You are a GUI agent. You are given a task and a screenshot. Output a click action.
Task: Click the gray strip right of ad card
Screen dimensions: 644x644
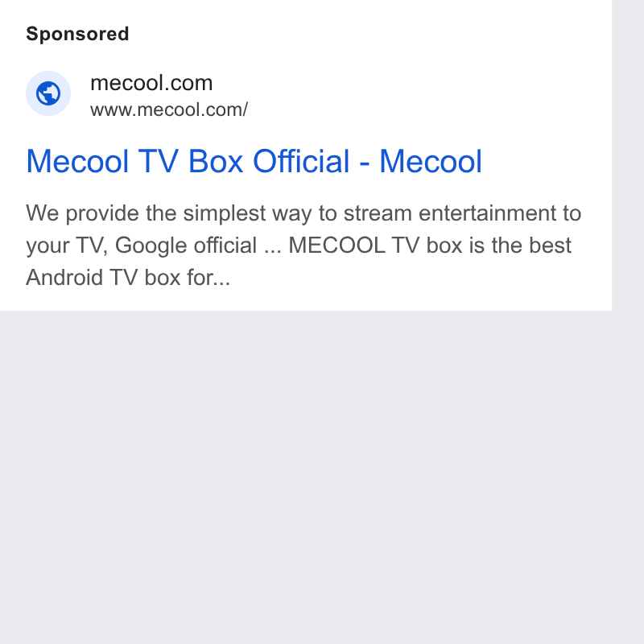click(628, 156)
